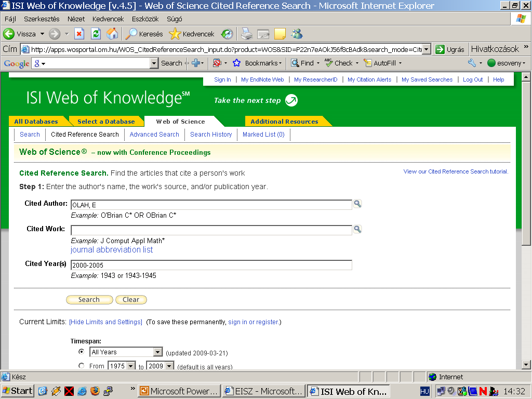Go to the home page icon
This screenshot has height=399, width=532.
pos(112,34)
